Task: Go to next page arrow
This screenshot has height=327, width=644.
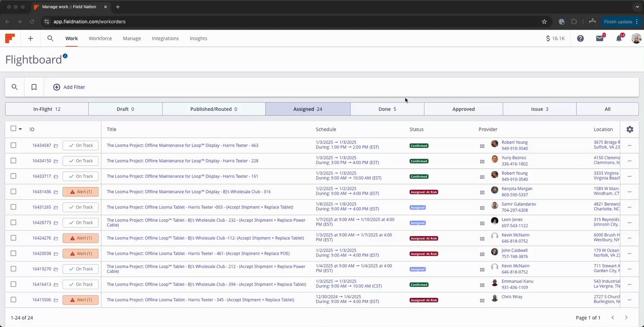Action: coord(626,317)
